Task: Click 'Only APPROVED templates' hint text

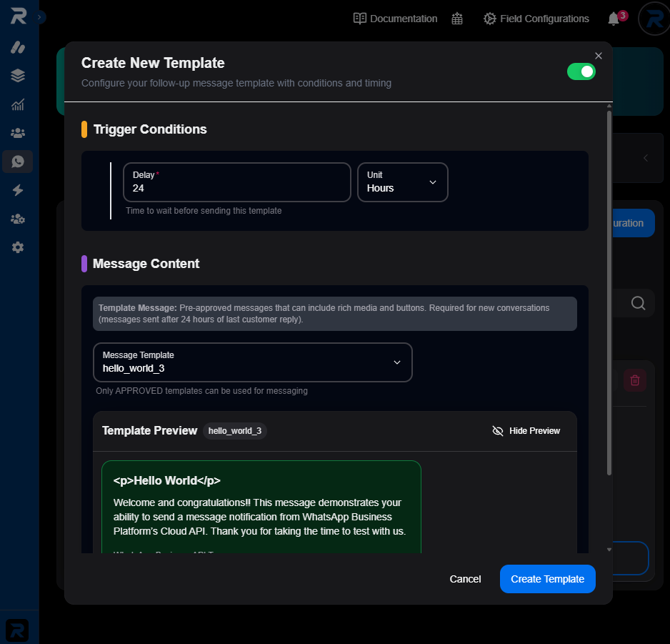Action: click(x=201, y=391)
